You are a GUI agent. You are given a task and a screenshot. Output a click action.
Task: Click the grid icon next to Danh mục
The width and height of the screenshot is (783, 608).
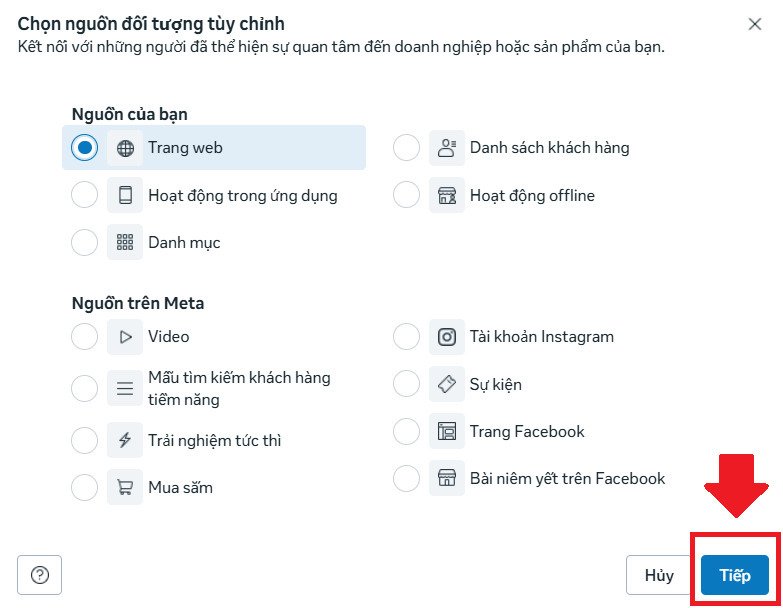(125, 242)
